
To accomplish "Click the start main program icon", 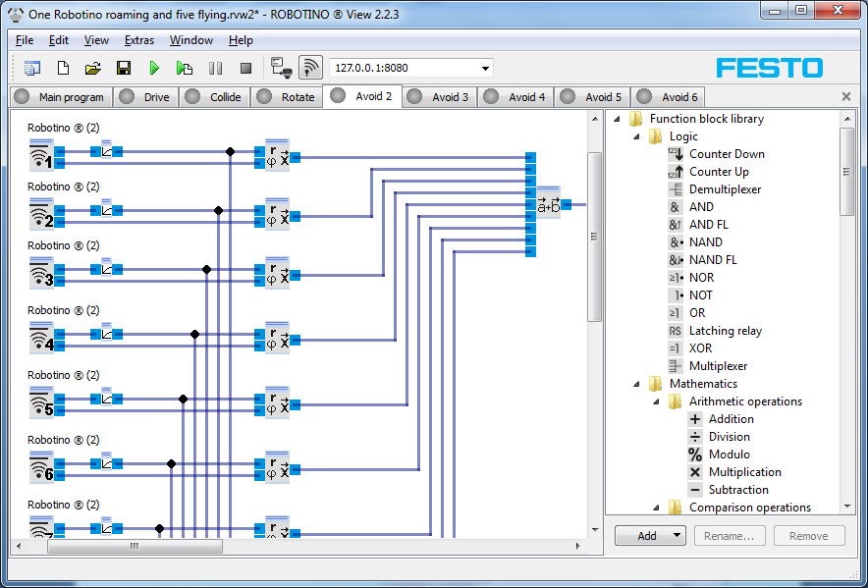I will coord(185,68).
